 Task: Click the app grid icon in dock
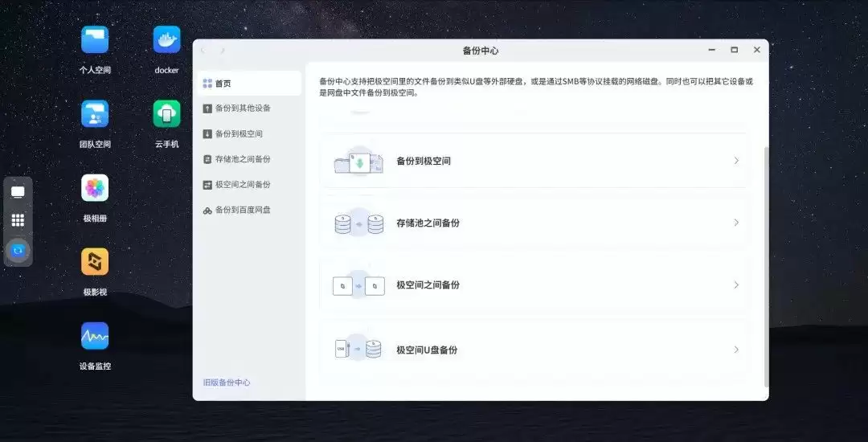(18, 220)
